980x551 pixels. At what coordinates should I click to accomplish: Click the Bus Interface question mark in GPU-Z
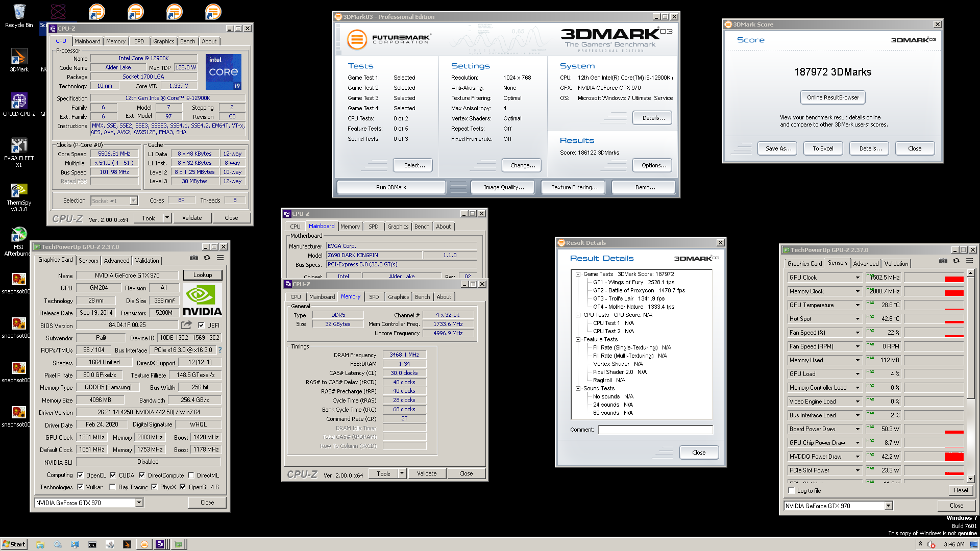click(220, 350)
